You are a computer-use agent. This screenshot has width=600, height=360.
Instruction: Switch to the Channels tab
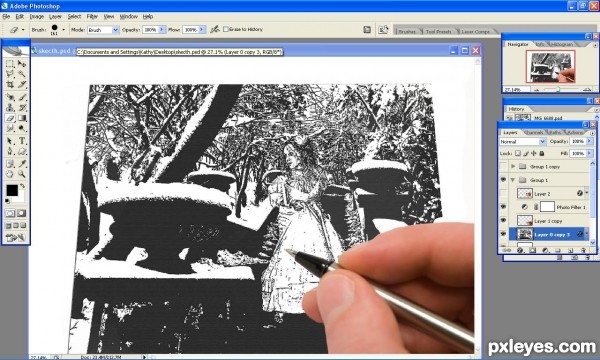coord(533,132)
